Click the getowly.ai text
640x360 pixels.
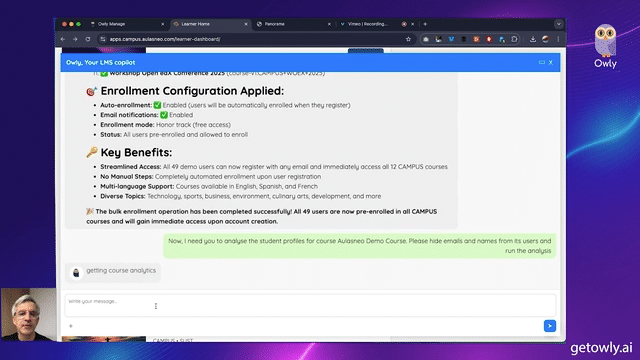(x=601, y=348)
